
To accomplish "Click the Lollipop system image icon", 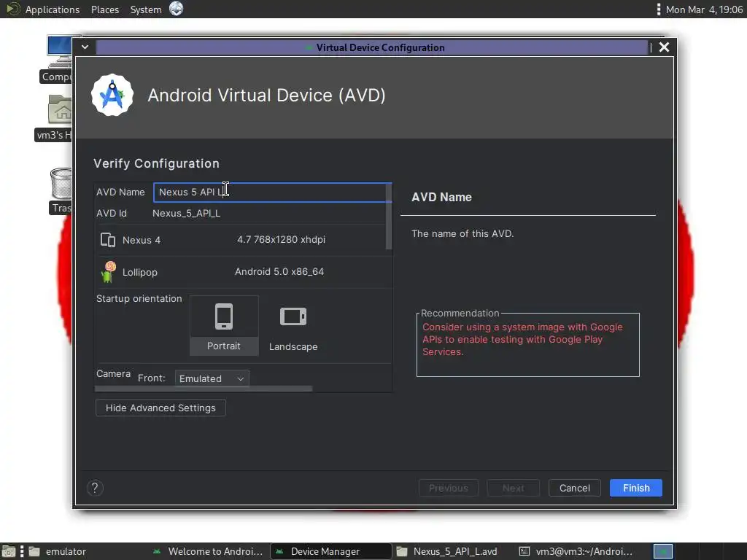I will coord(109,272).
